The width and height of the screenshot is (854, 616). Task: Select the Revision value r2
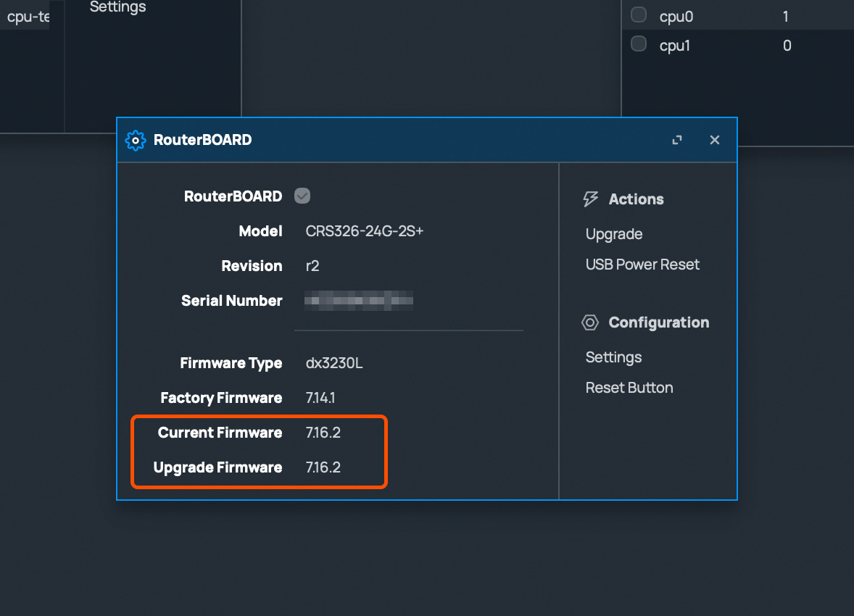pos(312,266)
